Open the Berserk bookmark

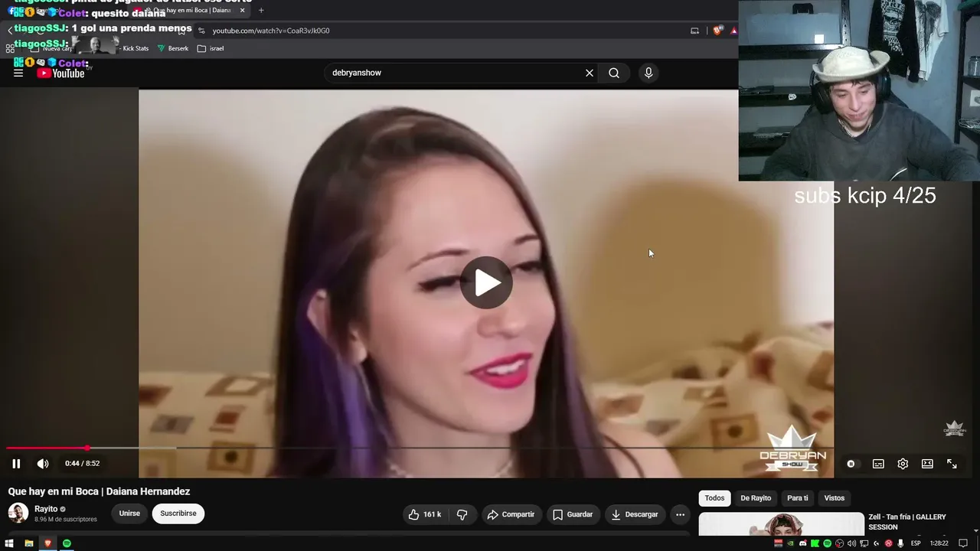[172, 48]
